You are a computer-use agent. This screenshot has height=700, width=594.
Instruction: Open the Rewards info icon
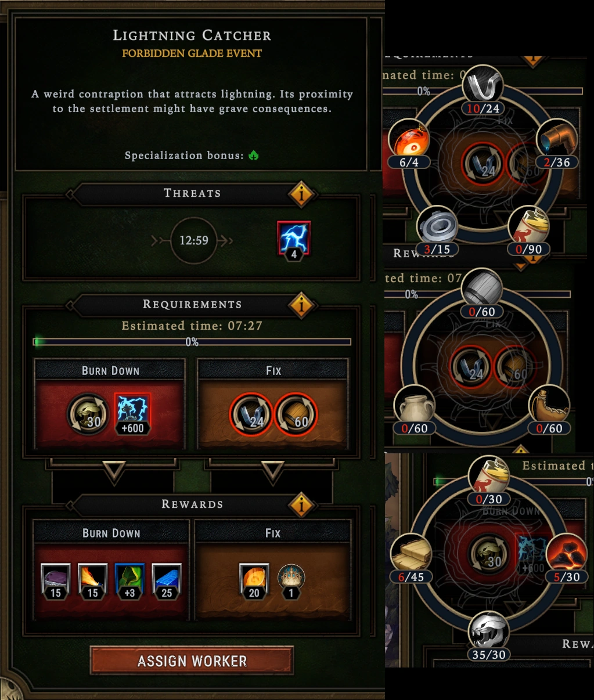[301, 504]
